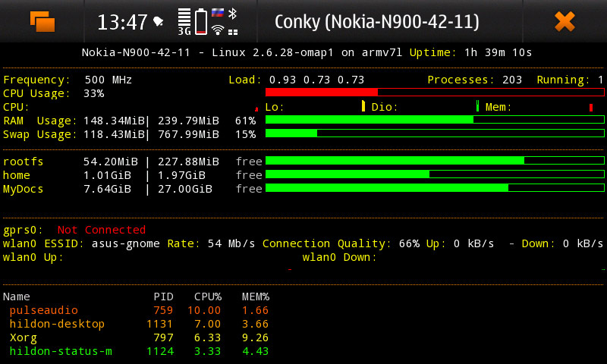
Task: Select the rootfs label
Action: click(x=24, y=162)
